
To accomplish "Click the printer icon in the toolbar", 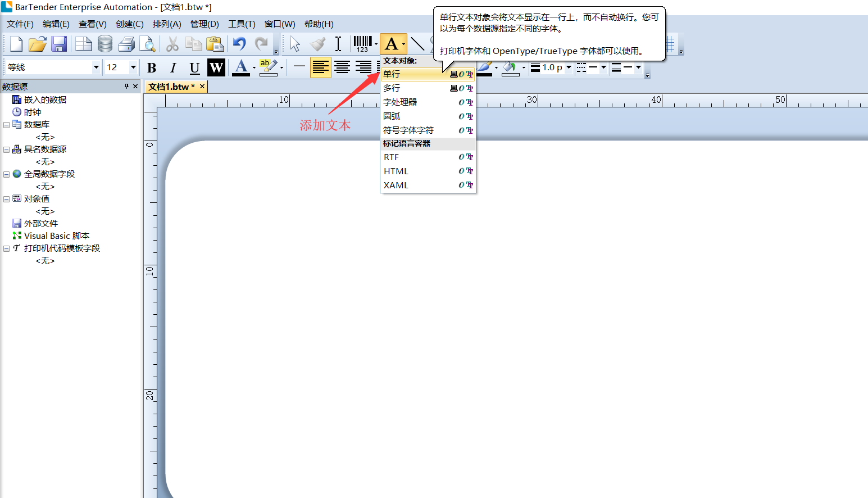I will [x=126, y=44].
